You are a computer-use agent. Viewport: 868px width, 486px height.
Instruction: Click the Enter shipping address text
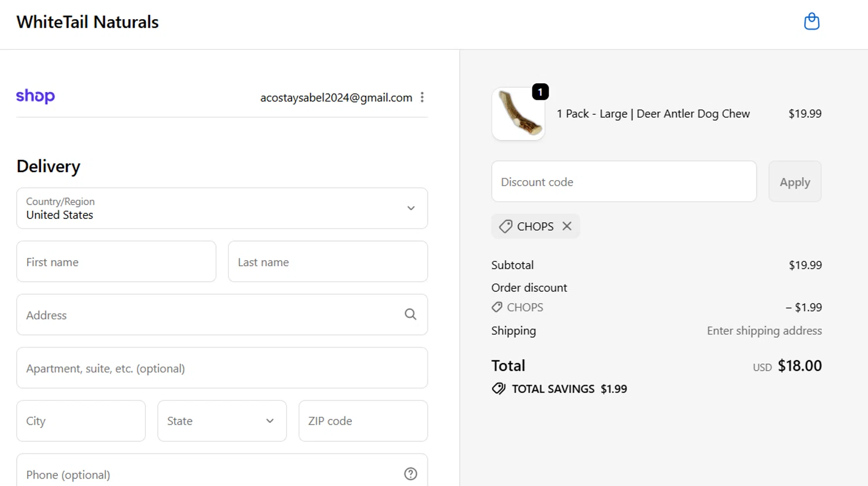pyautogui.click(x=764, y=331)
